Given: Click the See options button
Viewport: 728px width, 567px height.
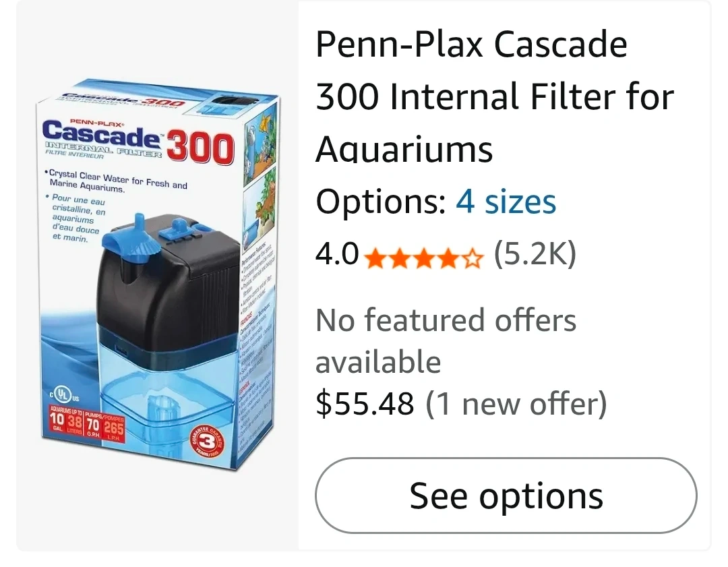Looking at the screenshot, I should click(506, 496).
